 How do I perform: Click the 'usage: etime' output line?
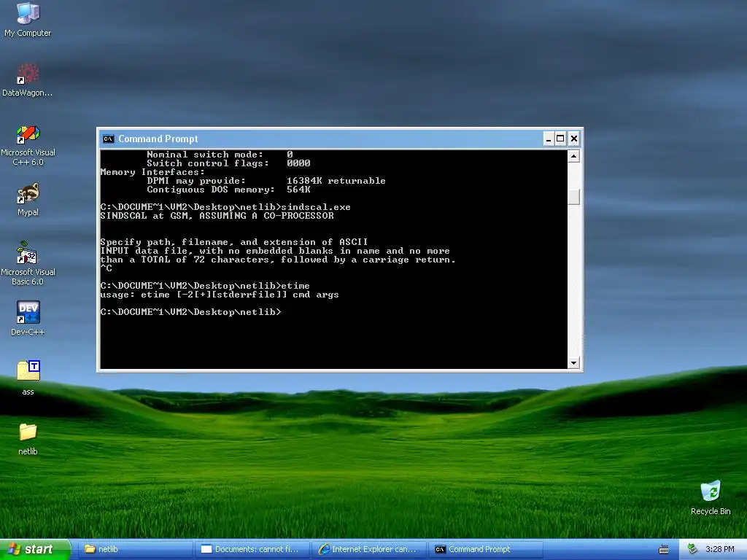pyautogui.click(x=220, y=295)
